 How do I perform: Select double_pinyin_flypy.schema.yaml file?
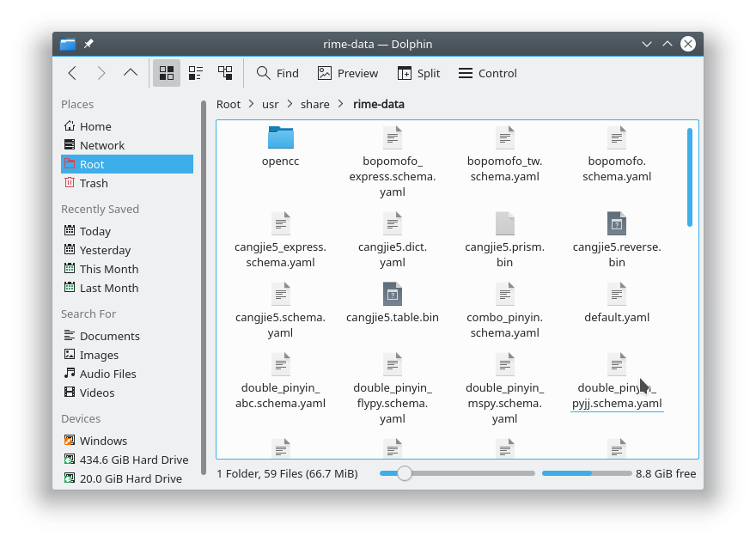coord(393,388)
